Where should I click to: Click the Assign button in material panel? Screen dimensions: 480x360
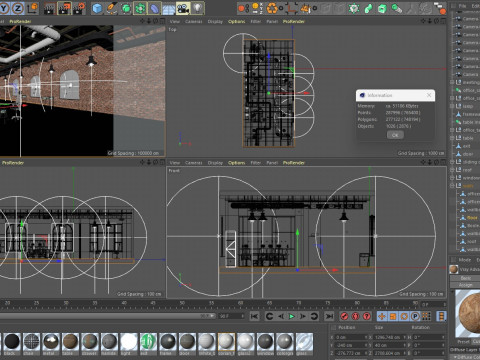pos(465,285)
